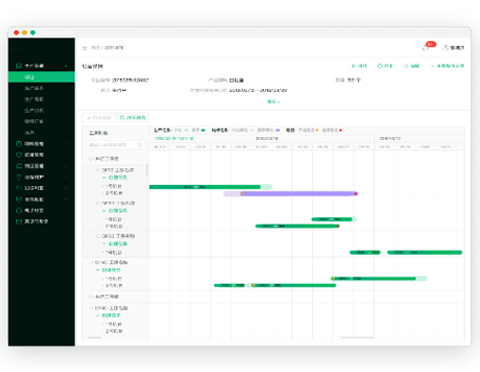Select the topmost process-group circle in tree
Image resolution: width=480 pixels, height=372 pixels.
91,159
